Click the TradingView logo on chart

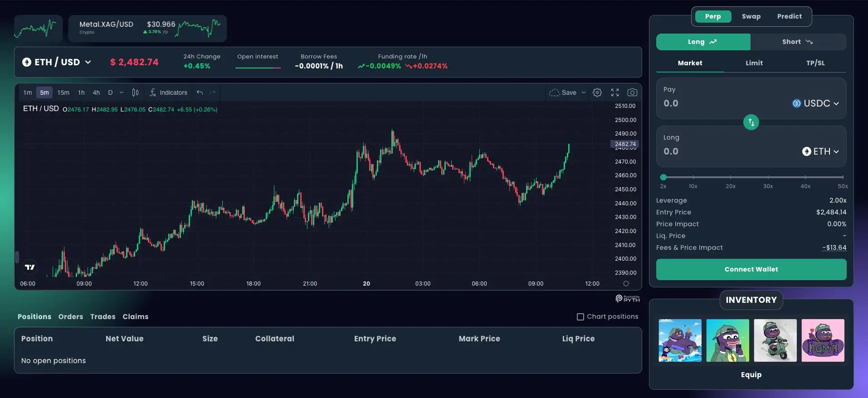(30, 267)
